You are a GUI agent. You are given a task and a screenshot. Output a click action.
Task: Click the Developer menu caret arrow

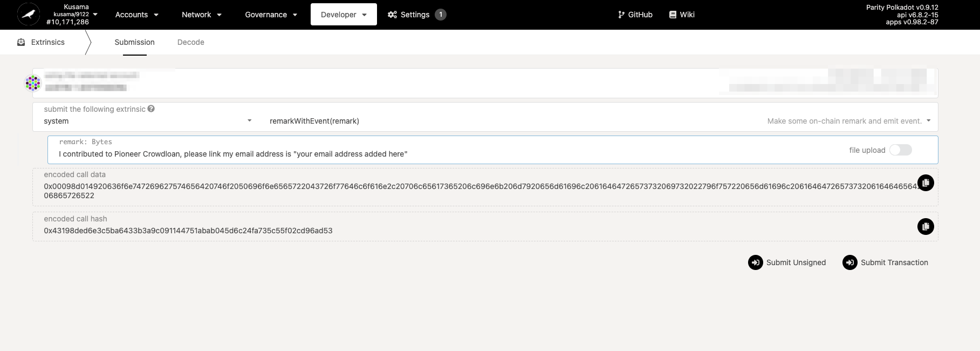365,15
